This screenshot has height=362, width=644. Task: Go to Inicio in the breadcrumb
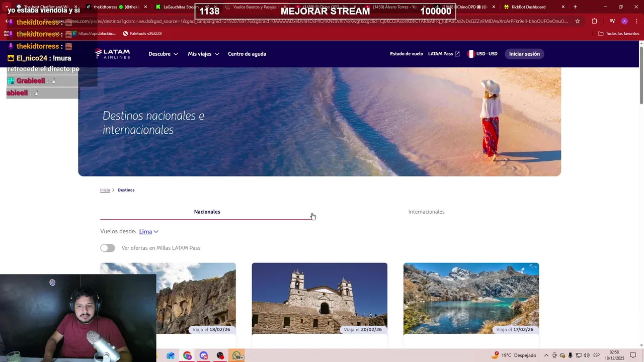105,190
